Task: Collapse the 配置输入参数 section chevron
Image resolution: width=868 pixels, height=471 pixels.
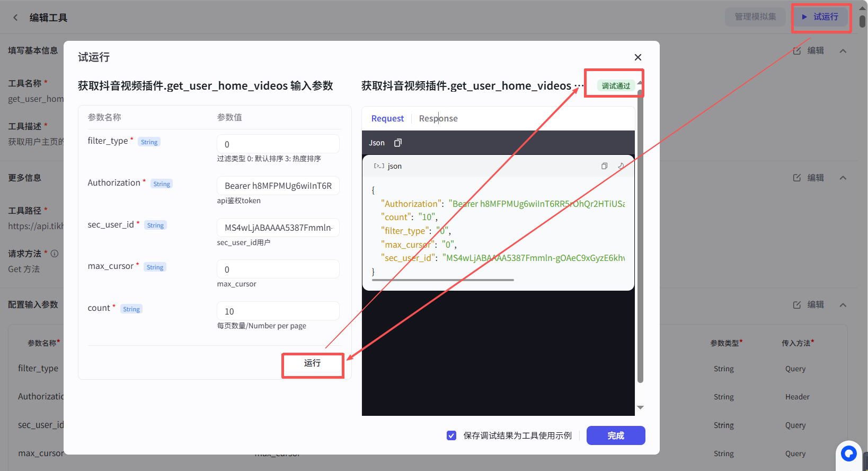Action: 843,305
